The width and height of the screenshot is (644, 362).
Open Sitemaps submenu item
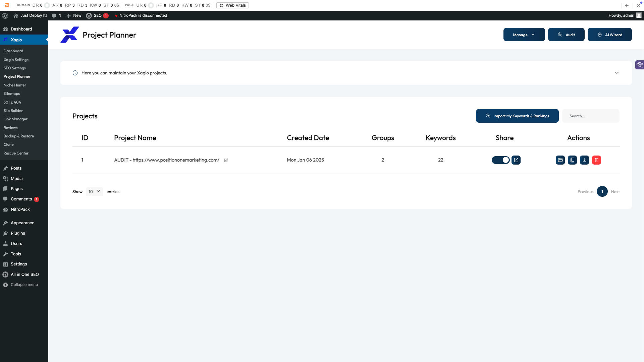pos(11,94)
